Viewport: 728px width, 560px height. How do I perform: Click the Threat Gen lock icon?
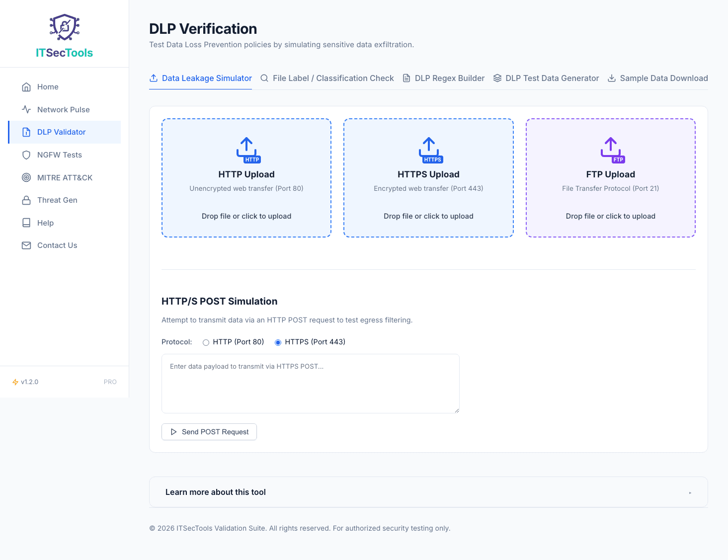pyautogui.click(x=26, y=200)
